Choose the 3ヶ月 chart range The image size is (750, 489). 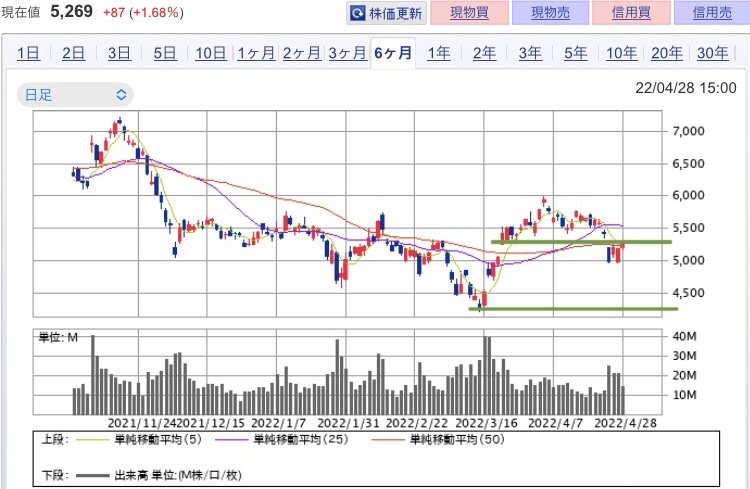(x=347, y=53)
